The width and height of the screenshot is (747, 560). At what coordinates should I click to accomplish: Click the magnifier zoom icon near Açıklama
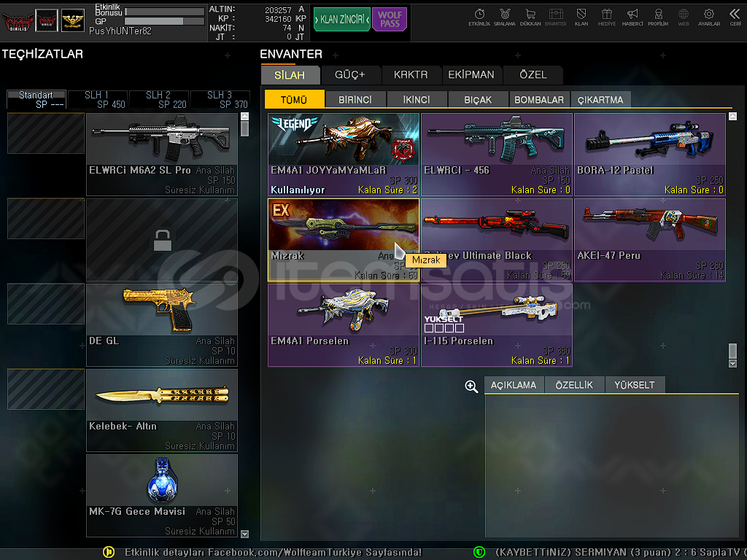tap(471, 386)
